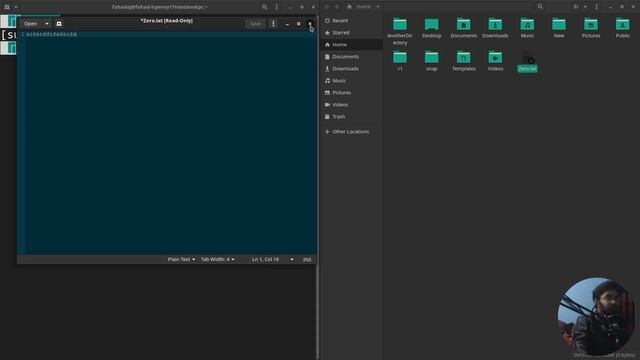Image resolution: width=640 pixels, height=360 pixels.
Task: Click the search icon in terminal header
Action: click(x=264, y=7)
